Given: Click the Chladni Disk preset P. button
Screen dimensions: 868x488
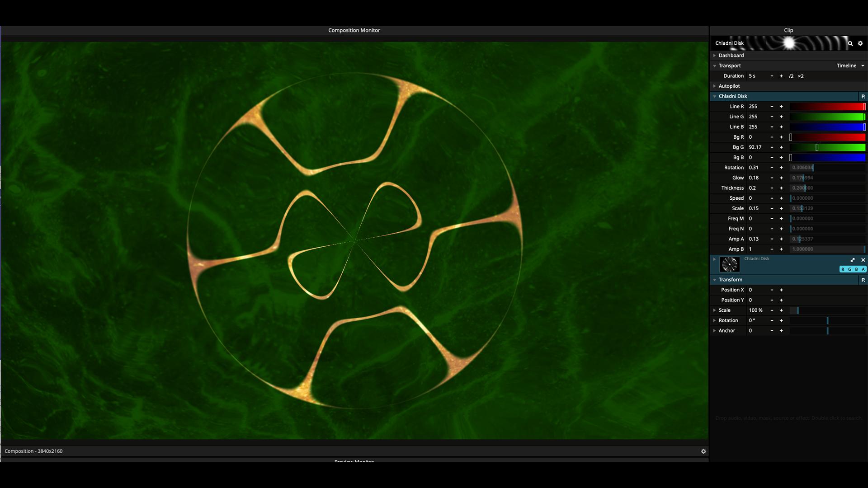Looking at the screenshot, I should [863, 96].
